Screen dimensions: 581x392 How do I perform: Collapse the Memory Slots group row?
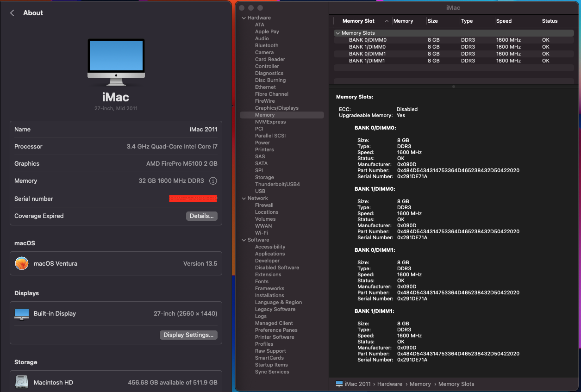(x=337, y=33)
